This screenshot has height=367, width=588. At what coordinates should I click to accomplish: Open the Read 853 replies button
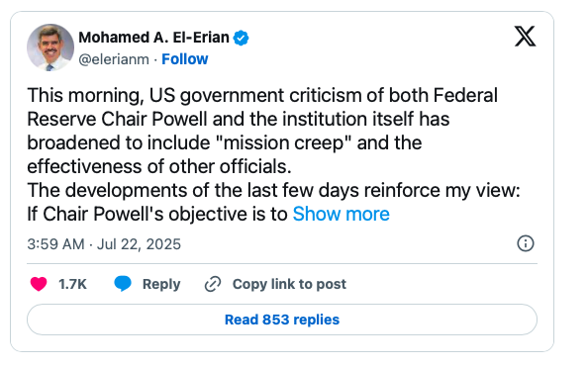tap(282, 320)
